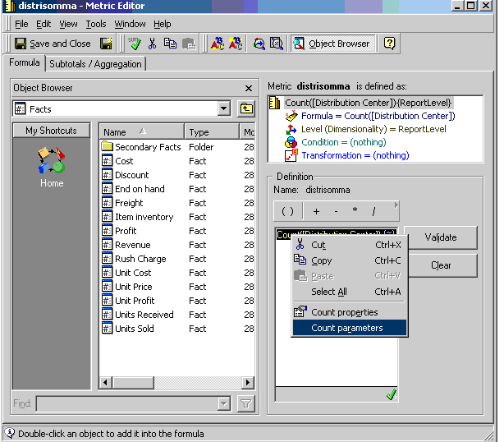Image resolution: width=504 pixels, height=442 pixels.
Task: Click the filter funnel icon
Action: tap(246, 403)
